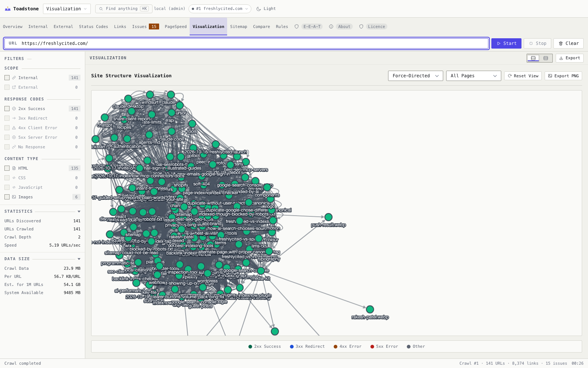
Task: Enable the Internal scope checkbox
Action: click(x=7, y=78)
